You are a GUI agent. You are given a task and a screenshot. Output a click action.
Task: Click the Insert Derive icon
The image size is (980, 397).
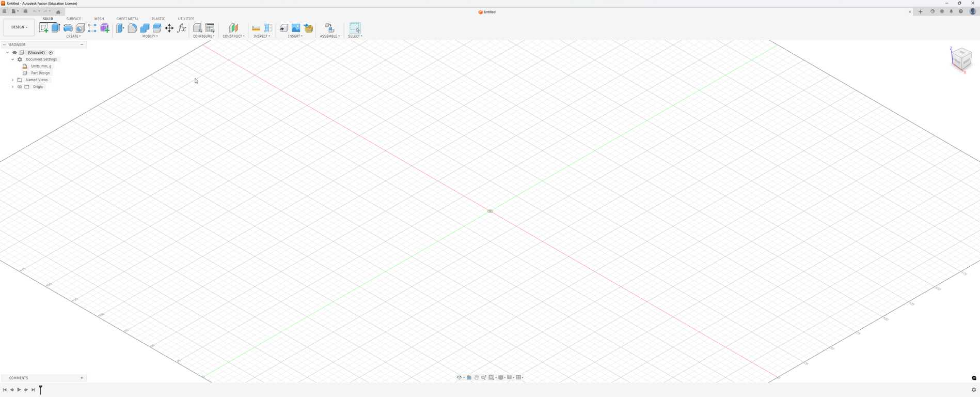pos(283,28)
